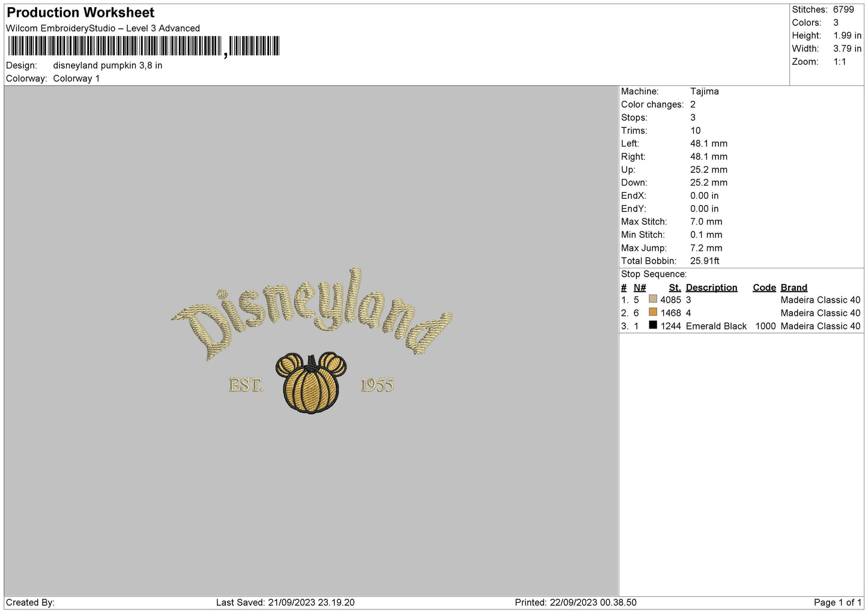
Task: Click the Created By label
Action: [x=30, y=603]
